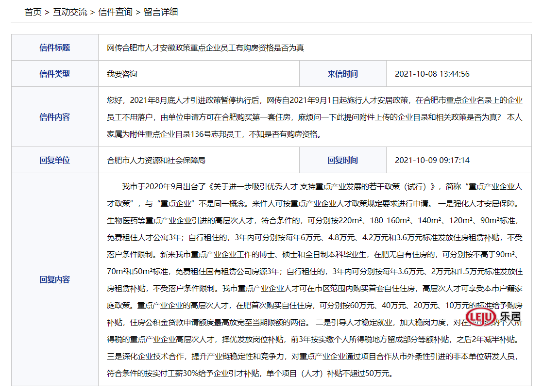
Task: Click the letter title 网传合肥市人才安徽政策重点企业员工有购房资格是否为真
Action: [x=205, y=48]
